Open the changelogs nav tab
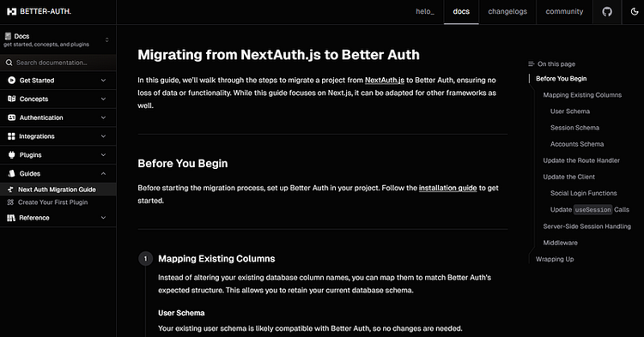The image size is (644, 337). (507, 11)
